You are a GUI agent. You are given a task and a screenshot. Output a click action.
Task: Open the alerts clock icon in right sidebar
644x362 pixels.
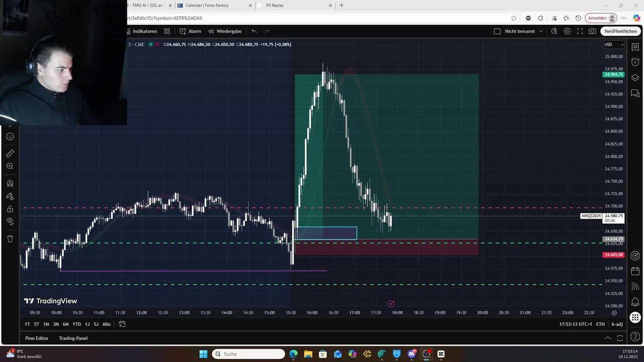pyautogui.click(x=635, y=62)
